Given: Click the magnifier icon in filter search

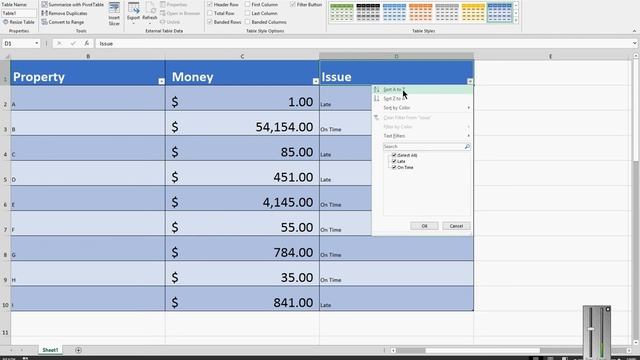Looking at the screenshot, I should click(467, 146).
